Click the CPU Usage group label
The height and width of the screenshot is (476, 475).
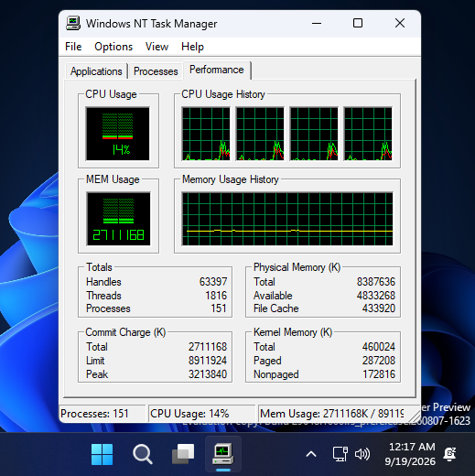(x=111, y=94)
